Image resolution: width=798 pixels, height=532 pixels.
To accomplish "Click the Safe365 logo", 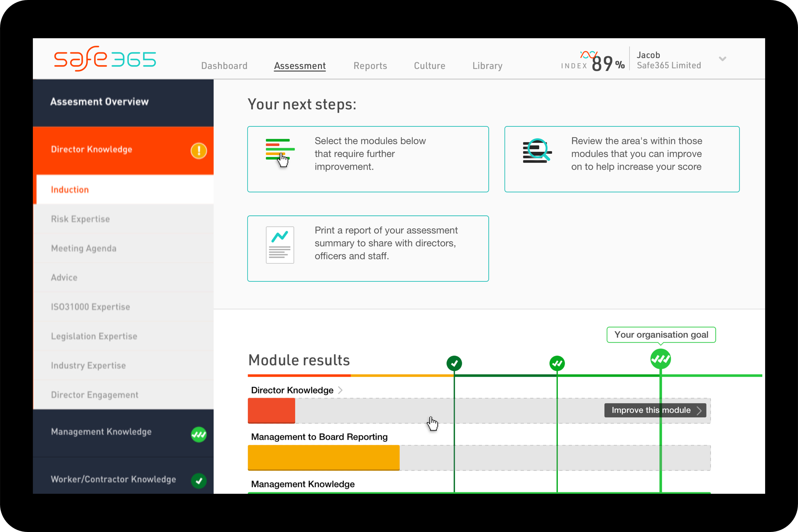I will click(x=105, y=59).
